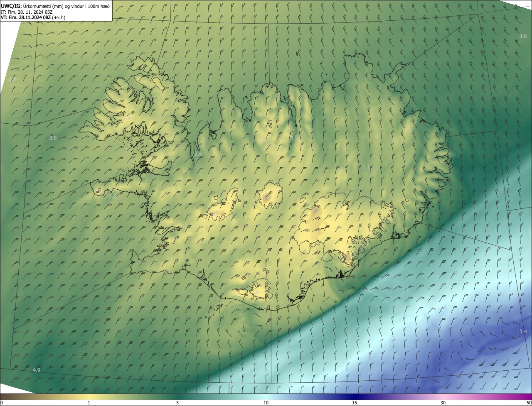Image resolution: width=532 pixels, height=406 pixels.
Task: Click the initial time line 'IT: Fim. 28. 11. 2024 03Z'
Action: pyautogui.click(x=27, y=12)
